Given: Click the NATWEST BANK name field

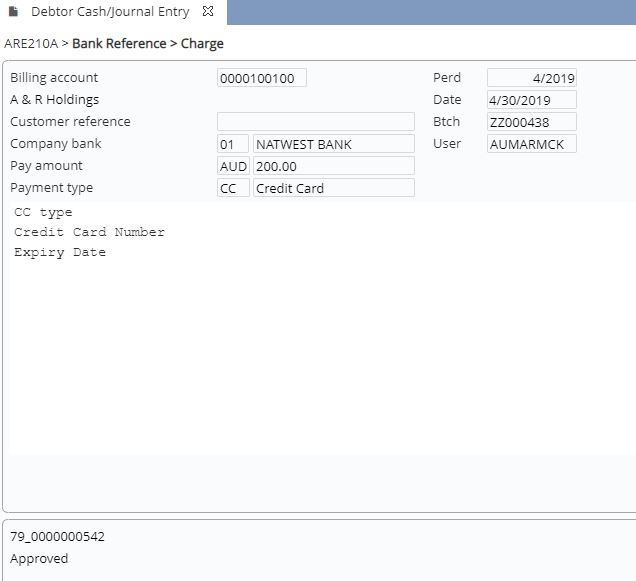Looking at the screenshot, I should click(333, 144).
